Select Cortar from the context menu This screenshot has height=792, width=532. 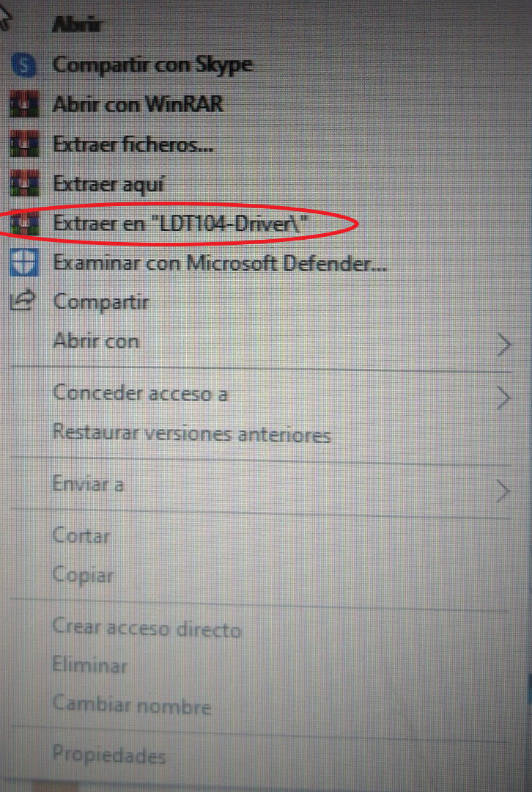coord(81,535)
